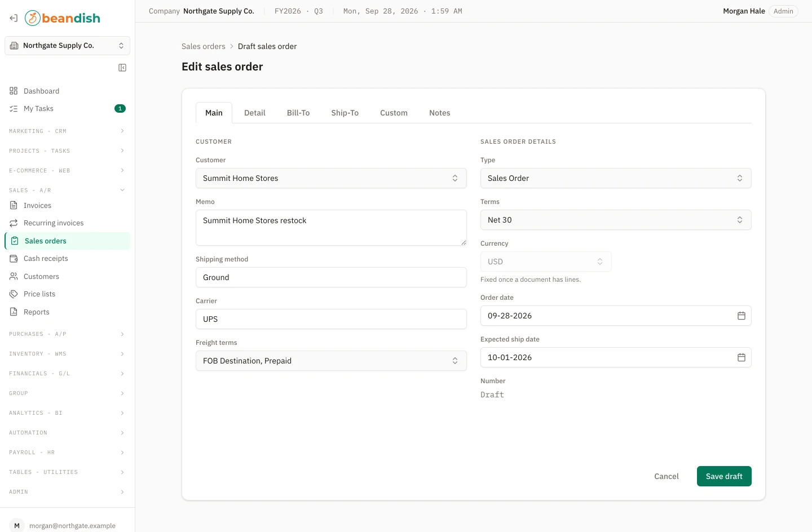812x532 pixels.
Task: Expand the Marketing CRM section
Action: point(67,131)
